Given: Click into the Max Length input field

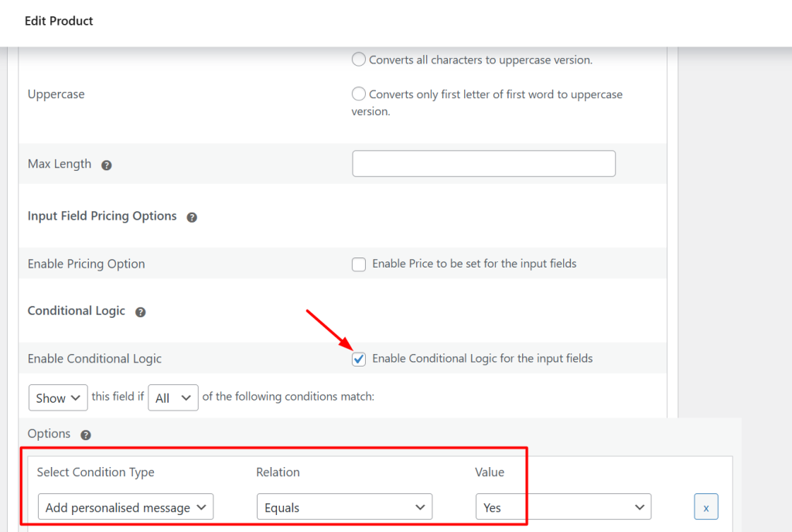Looking at the screenshot, I should [483, 164].
